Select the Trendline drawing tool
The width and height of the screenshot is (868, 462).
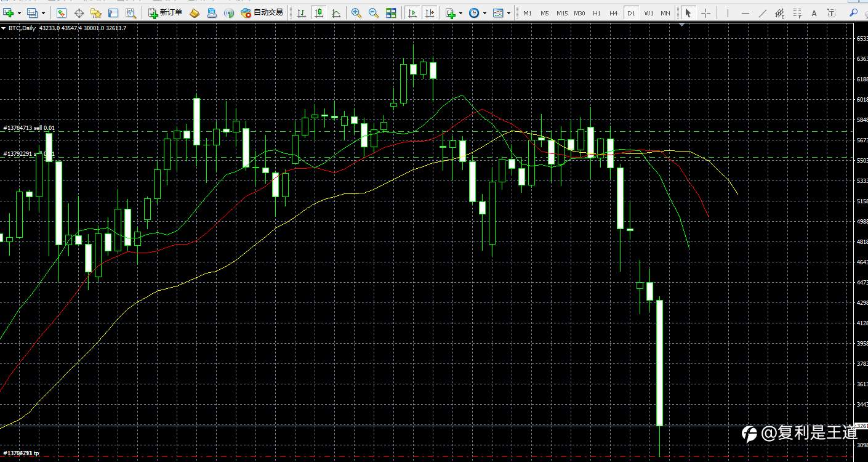click(763, 13)
